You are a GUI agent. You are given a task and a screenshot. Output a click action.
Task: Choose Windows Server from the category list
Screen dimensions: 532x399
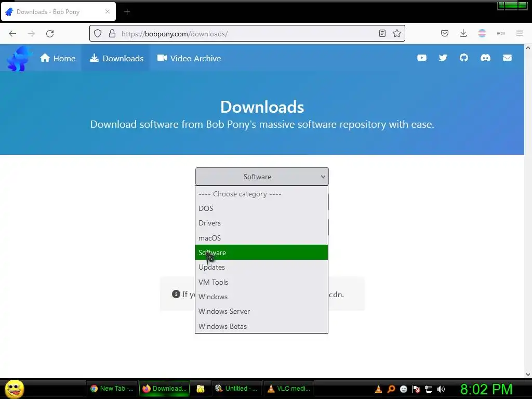pyautogui.click(x=262, y=312)
